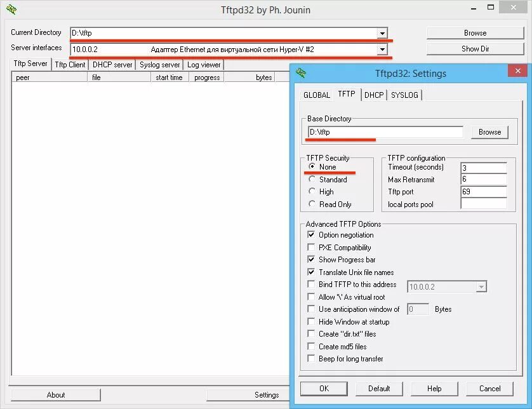
Task: Open the DHCP settings tab
Action: (x=374, y=95)
